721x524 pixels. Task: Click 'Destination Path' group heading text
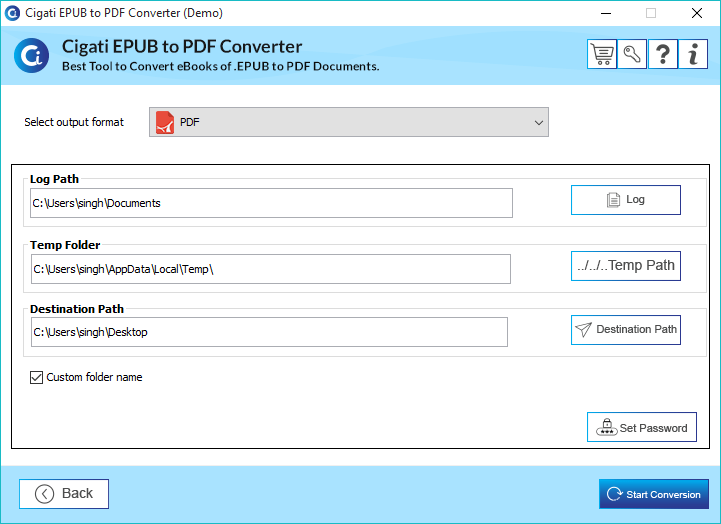click(77, 309)
